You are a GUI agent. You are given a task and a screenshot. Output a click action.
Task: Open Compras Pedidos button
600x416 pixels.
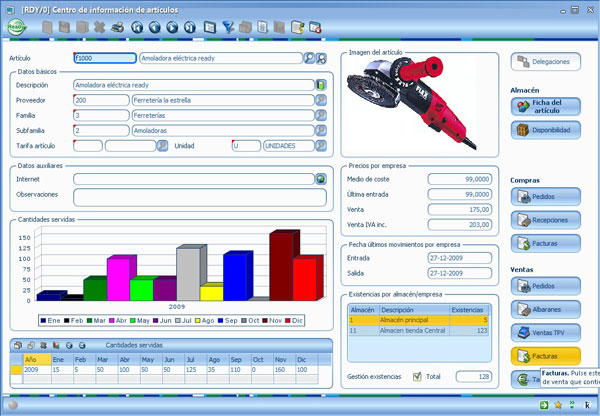[546, 197]
